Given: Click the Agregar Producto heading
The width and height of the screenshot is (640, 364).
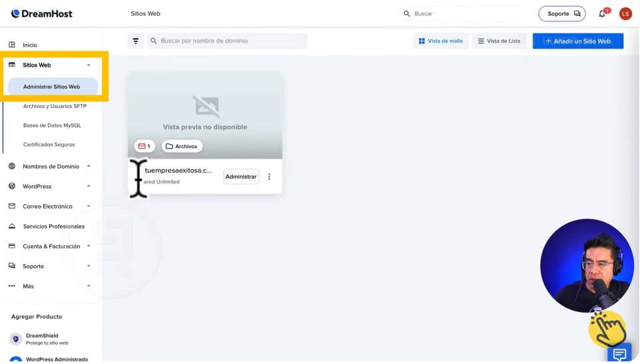Looking at the screenshot, I should tap(37, 317).
